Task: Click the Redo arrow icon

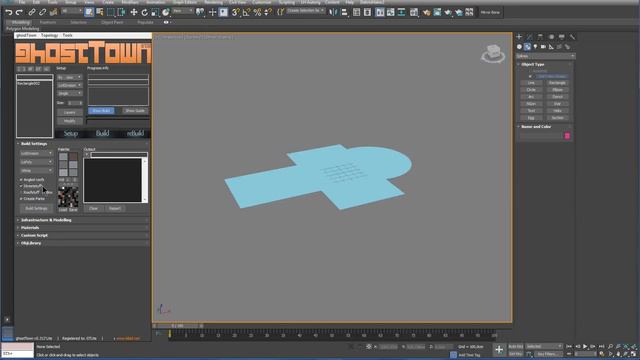Action: click(x=19, y=12)
